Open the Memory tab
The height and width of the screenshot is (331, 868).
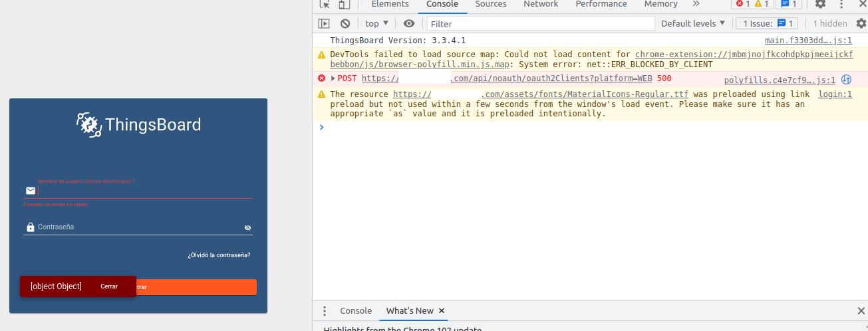[x=660, y=4]
